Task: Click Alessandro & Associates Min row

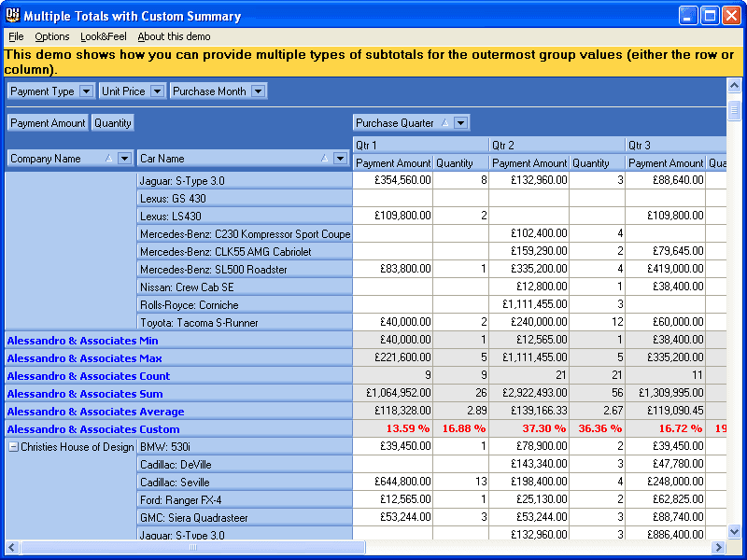Action: [178, 341]
